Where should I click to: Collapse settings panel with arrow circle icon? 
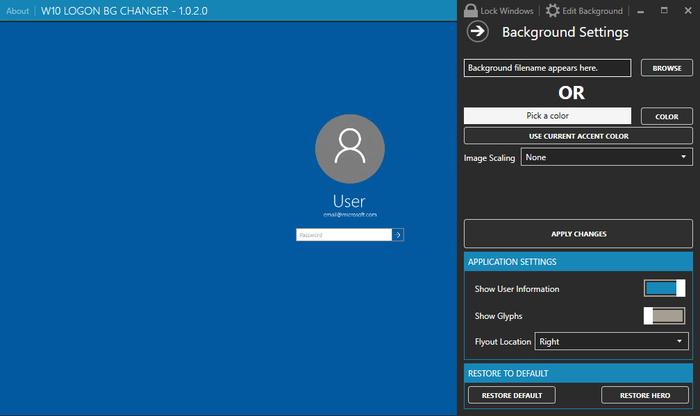click(477, 32)
